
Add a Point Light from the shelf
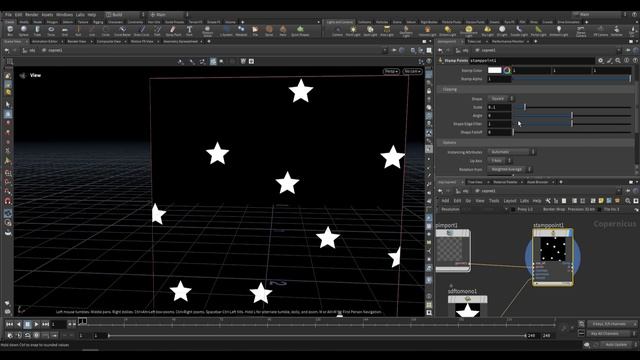pyautogui.click(x=353, y=31)
